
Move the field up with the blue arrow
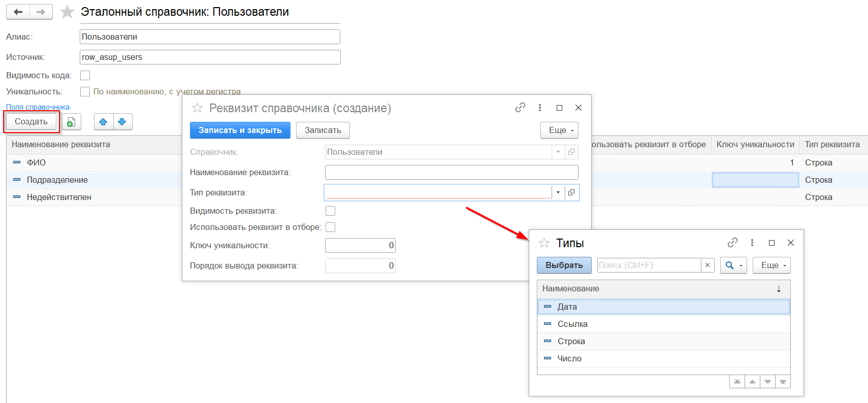(103, 122)
